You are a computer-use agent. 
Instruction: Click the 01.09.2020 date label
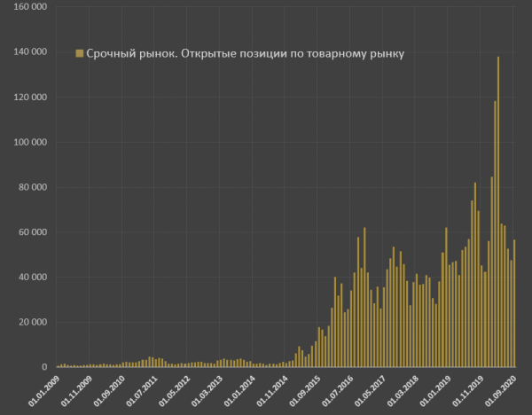tap(500, 390)
